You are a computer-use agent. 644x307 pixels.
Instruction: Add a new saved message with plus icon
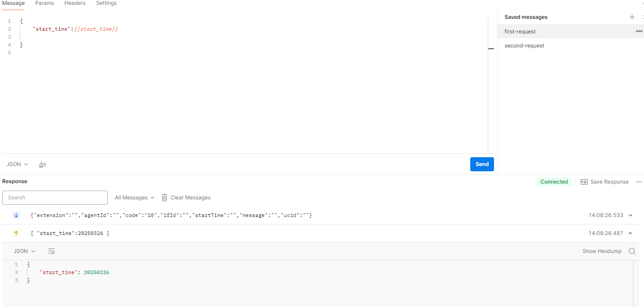click(x=632, y=17)
